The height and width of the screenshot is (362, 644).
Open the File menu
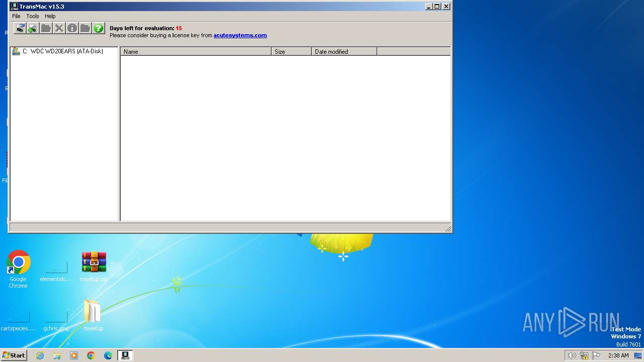tap(16, 16)
